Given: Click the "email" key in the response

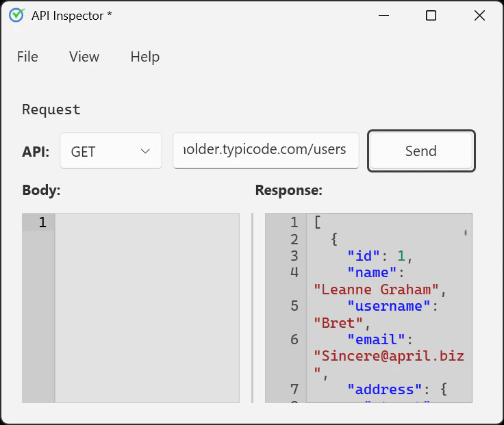Looking at the screenshot, I should coord(376,339).
